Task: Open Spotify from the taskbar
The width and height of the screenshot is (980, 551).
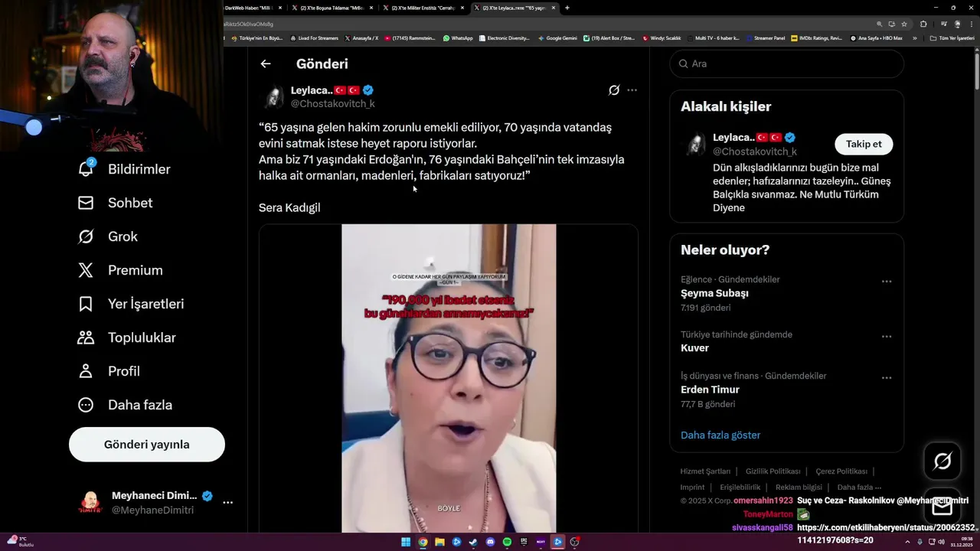Action: click(507, 542)
